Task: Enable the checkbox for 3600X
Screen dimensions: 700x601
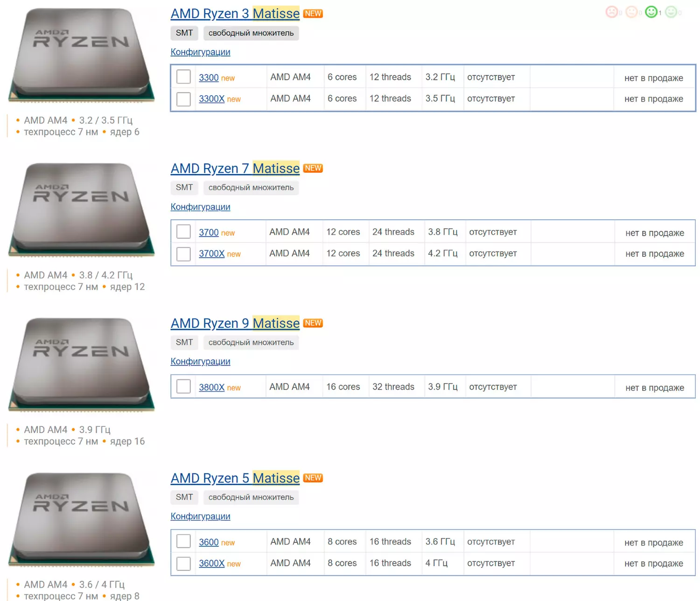Action: click(183, 564)
